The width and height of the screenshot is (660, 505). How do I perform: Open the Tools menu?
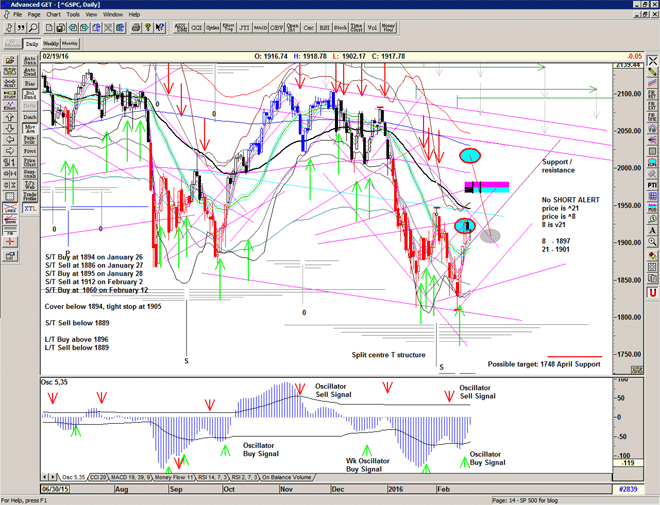pos(73,15)
